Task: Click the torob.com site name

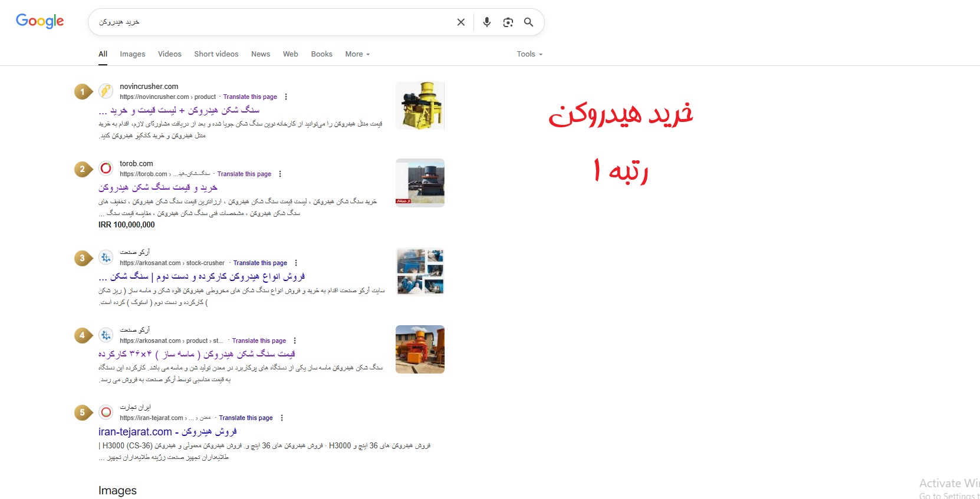Action: click(136, 164)
